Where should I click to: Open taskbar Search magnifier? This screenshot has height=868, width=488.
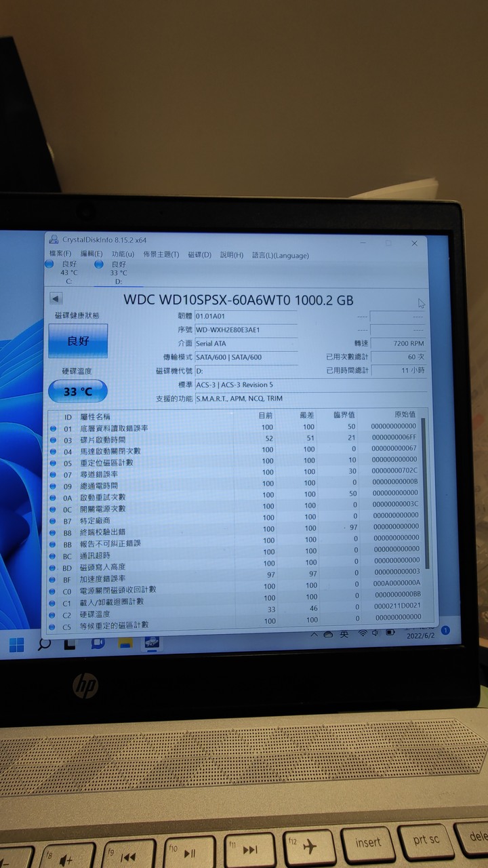pos(44,644)
